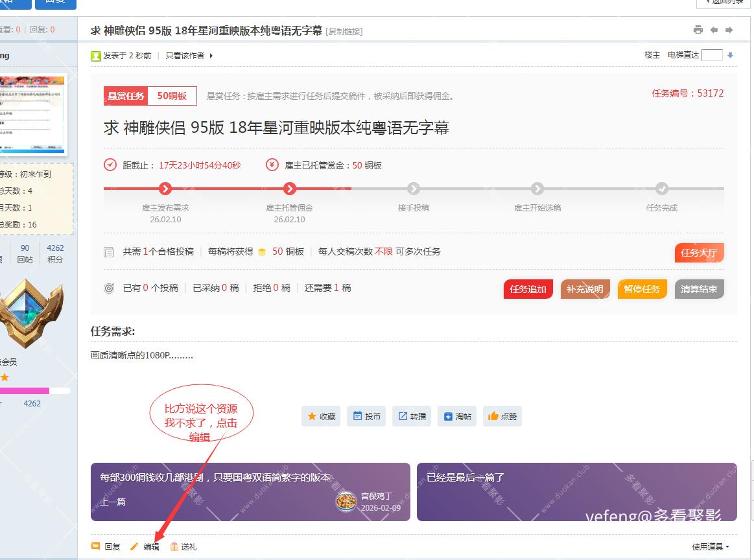This screenshot has width=754, height=560.
Task: Go to previous thread using left arrow icon
Action: point(714,30)
